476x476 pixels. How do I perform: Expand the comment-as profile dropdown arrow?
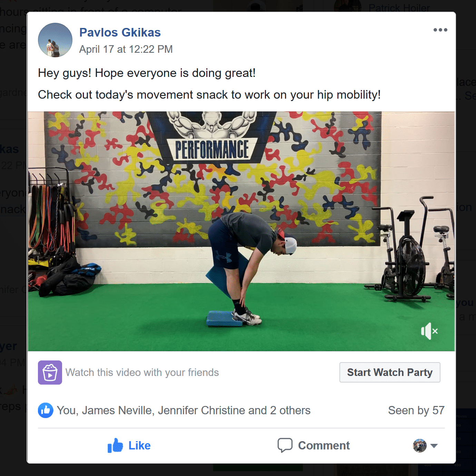(x=434, y=446)
